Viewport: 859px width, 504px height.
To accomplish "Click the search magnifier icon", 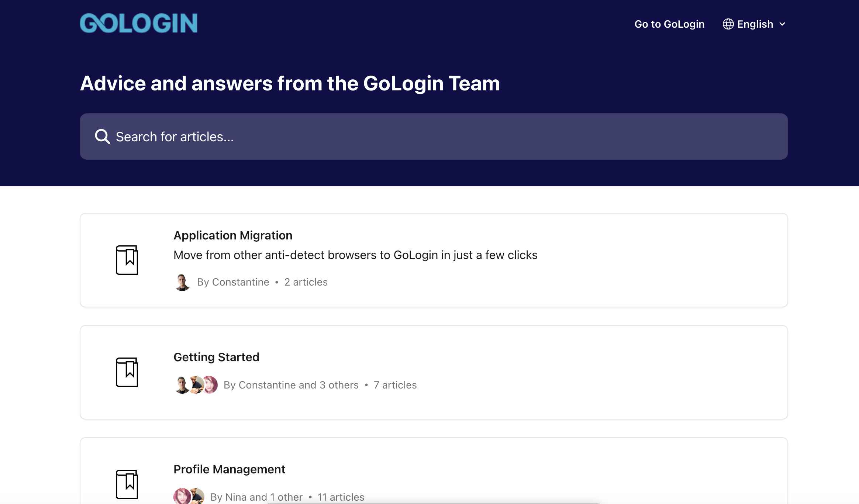I will (x=102, y=137).
